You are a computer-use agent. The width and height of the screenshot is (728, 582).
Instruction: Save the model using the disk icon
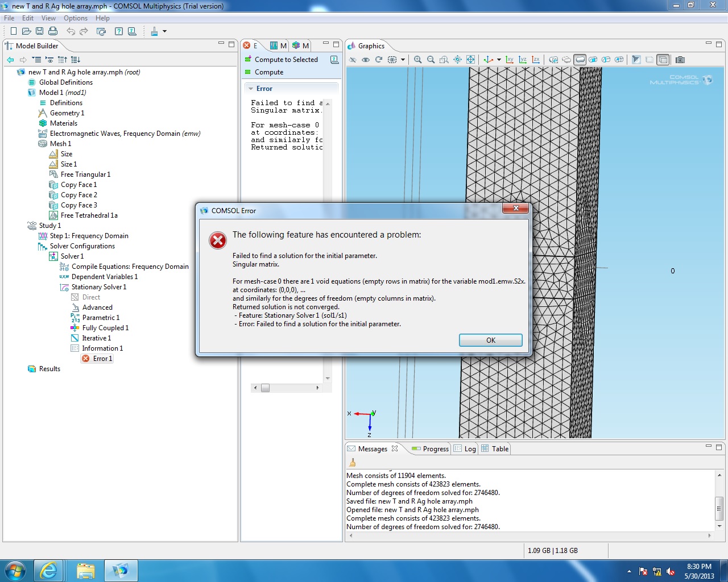pos(39,31)
